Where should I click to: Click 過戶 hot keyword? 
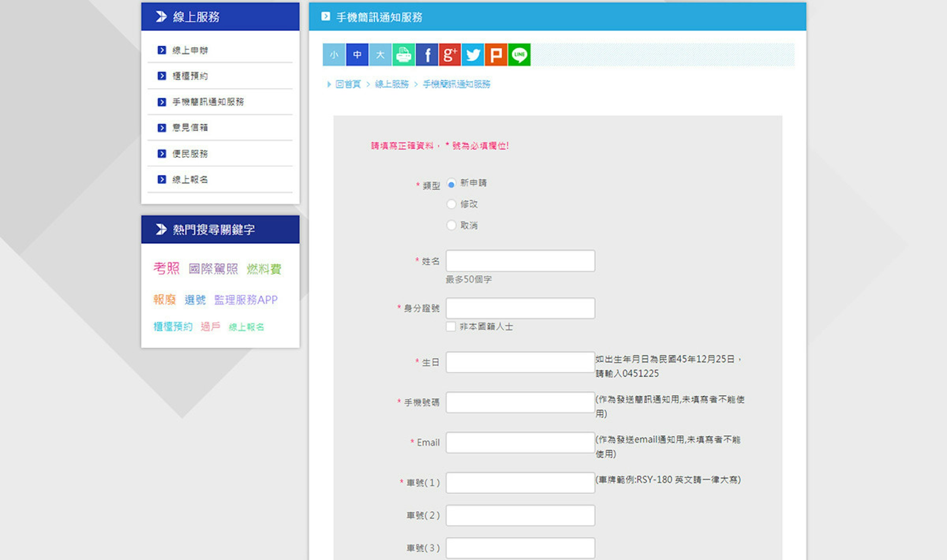click(210, 327)
